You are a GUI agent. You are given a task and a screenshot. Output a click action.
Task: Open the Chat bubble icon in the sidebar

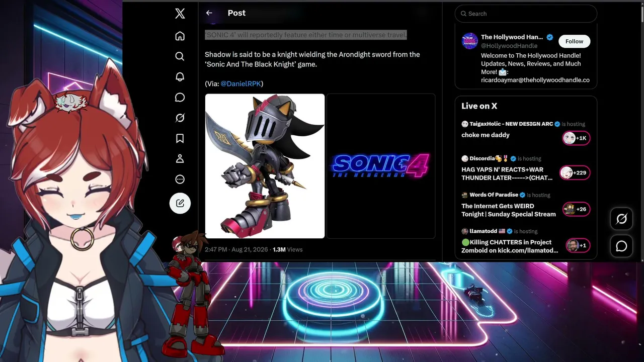(180, 98)
